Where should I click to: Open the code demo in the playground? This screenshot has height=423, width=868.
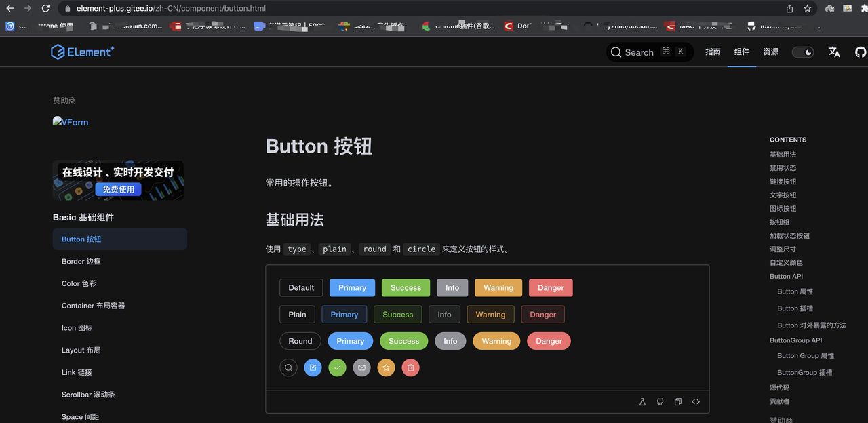[x=642, y=401]
